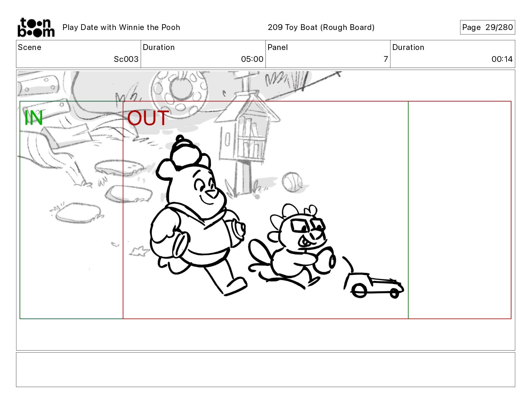Click the empty notes box below the panel

click(265, 369)
